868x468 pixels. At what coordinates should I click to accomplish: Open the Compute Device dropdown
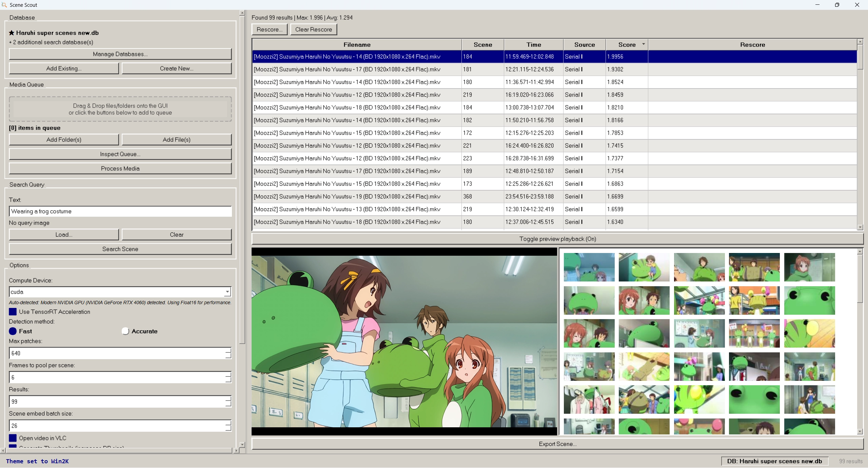(x=228, y=292)
